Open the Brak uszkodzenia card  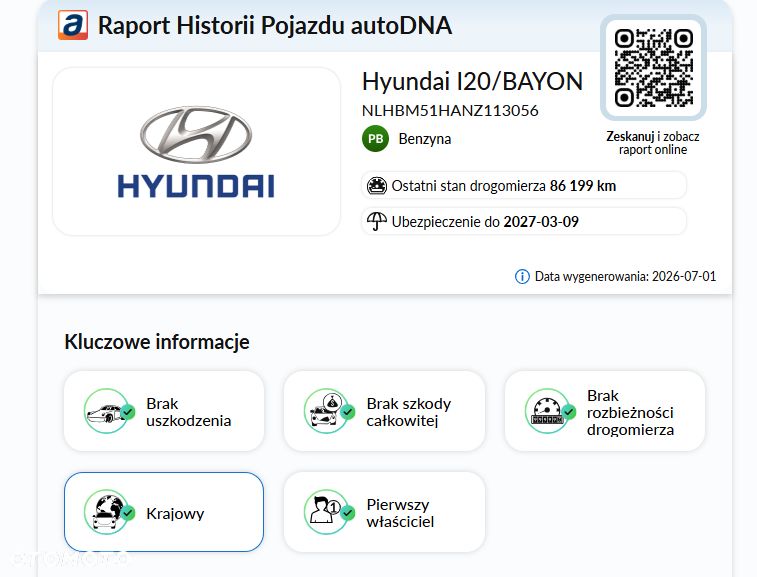pos(164,411)
